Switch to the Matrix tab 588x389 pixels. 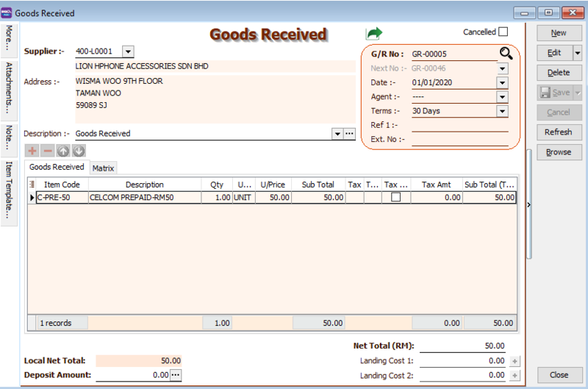coord(103,168)
